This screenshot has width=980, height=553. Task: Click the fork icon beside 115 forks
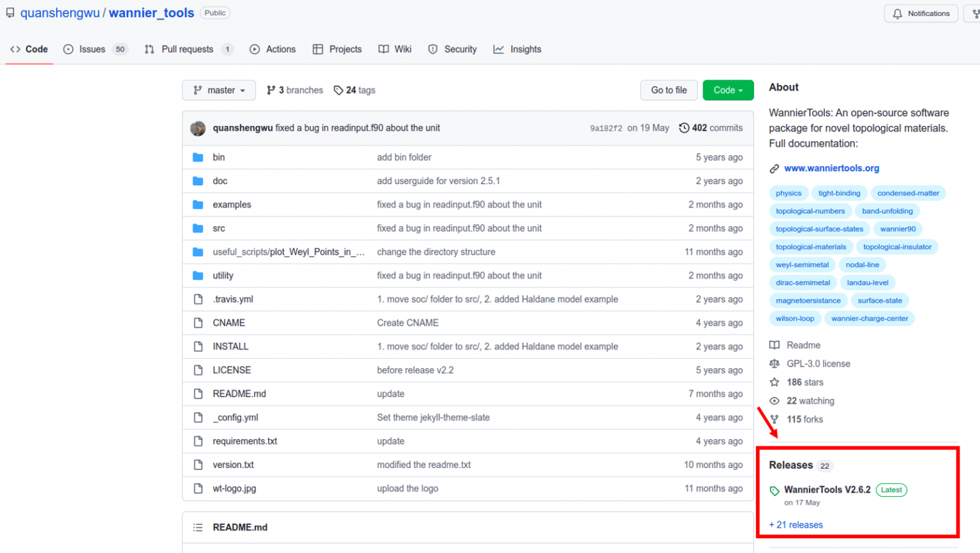tap(774, 420)
